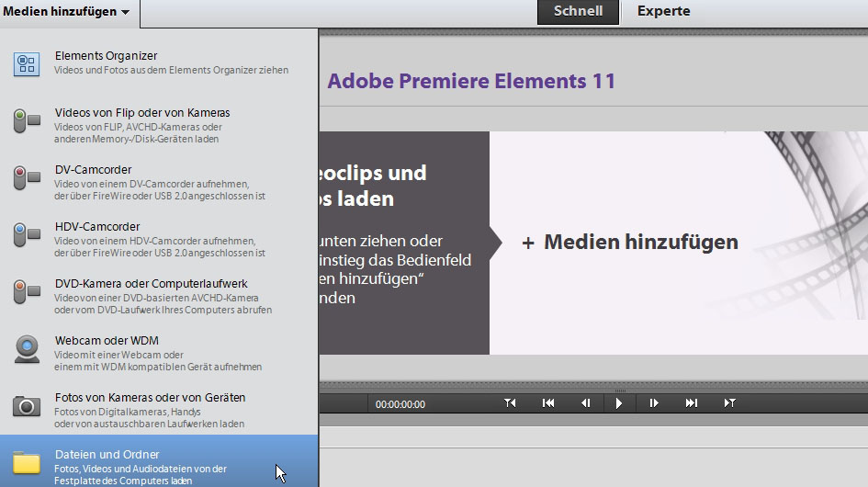This screenshot has height=487, width=868.
Task: Jump to the beginning of the timeline
Action: click(x=548, y=403)
